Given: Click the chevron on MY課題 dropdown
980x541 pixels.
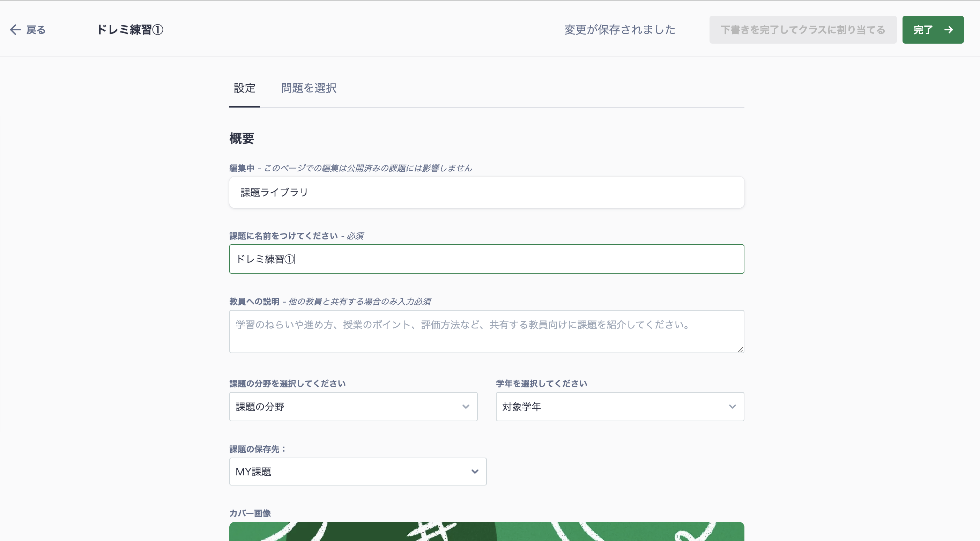Looking at the screenshot, I should [x=474, y=472].
